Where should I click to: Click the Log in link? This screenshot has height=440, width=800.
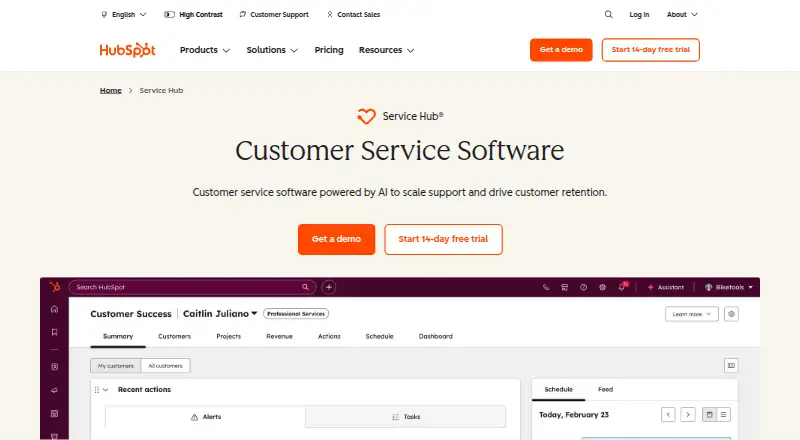point(639,14)
